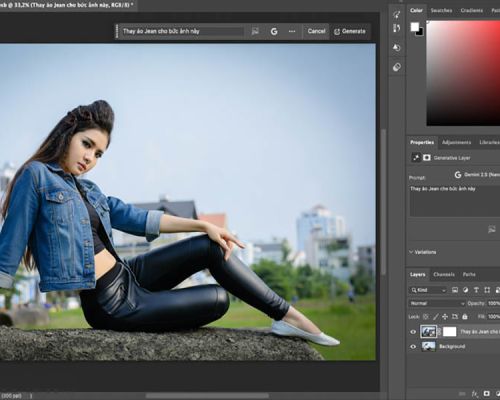
Task: Filter for shape layers icon
Action: [x=487, y=290]
